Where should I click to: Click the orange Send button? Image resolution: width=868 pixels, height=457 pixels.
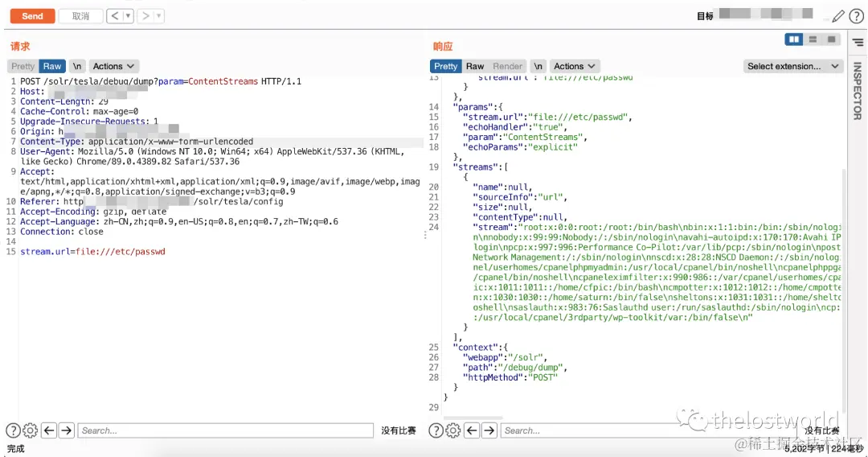[32, 16]
